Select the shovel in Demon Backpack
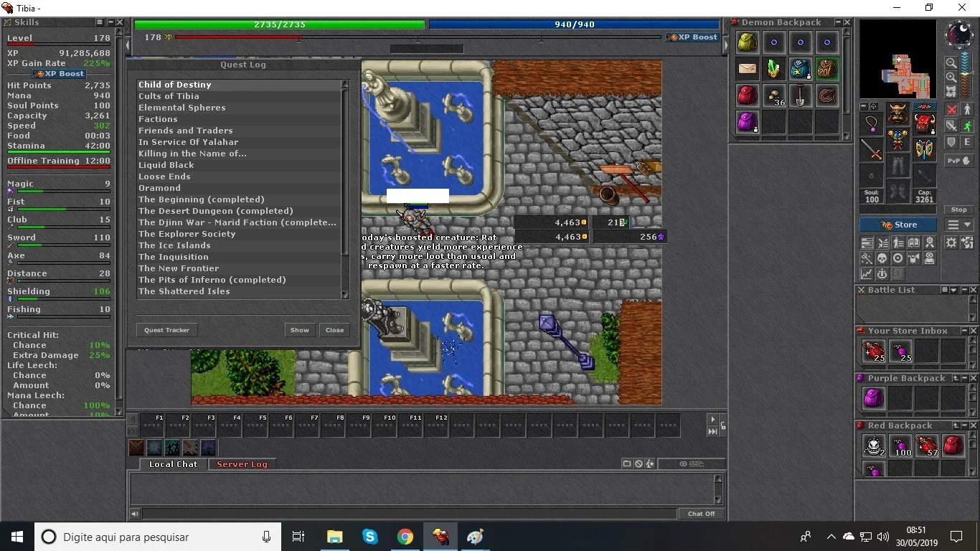Viewport: 980px width, 551px height. 801,95
